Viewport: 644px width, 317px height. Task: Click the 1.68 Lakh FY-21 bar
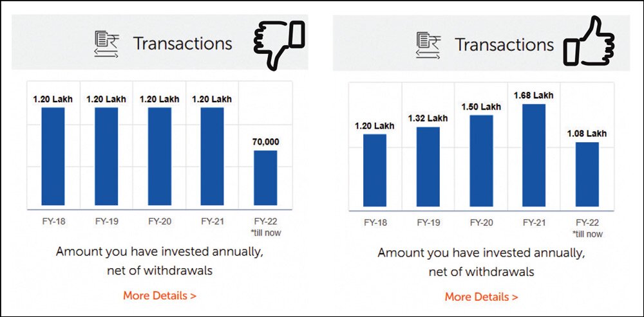pos(534,156)
